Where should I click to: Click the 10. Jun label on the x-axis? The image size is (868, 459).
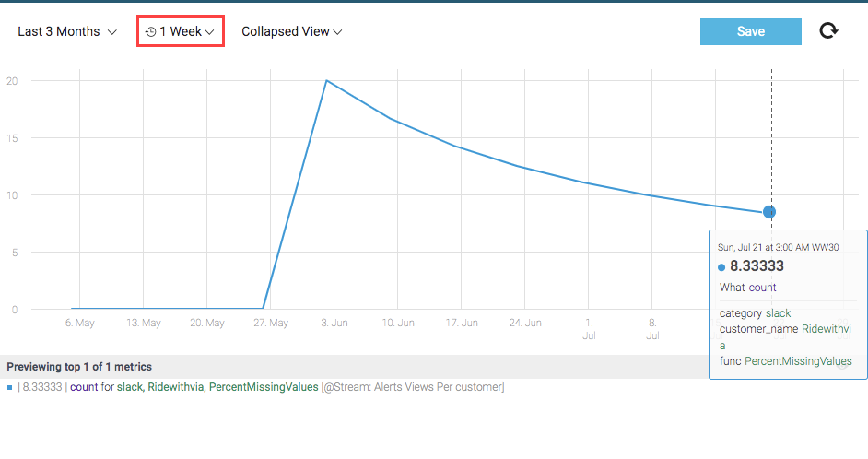[398, 323]
